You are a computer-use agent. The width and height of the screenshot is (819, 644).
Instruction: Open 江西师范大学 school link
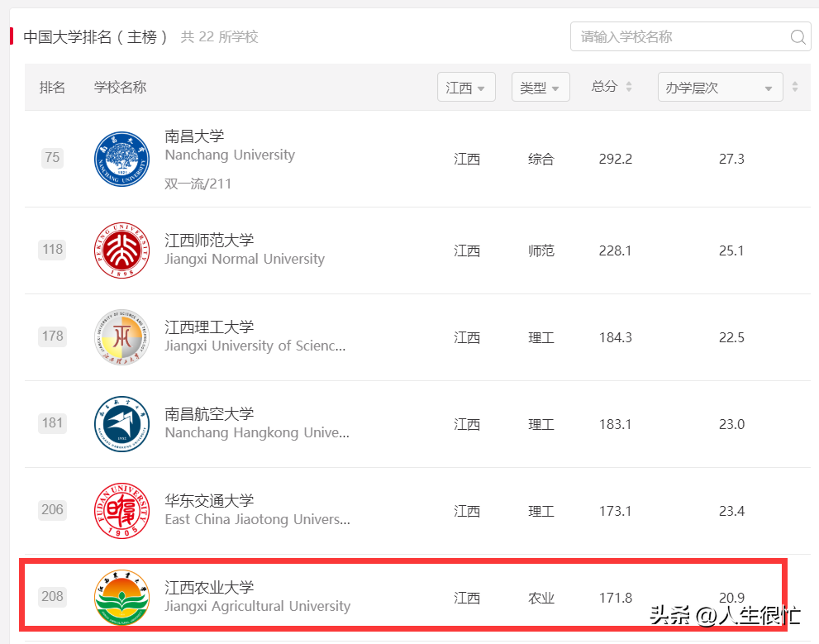click(x=210, y=241)
